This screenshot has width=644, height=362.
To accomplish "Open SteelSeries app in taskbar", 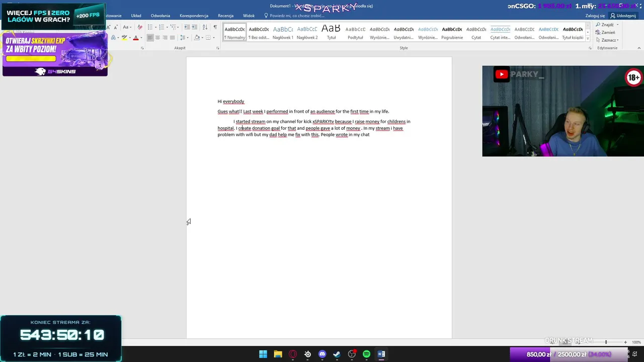I will point(307,354).
